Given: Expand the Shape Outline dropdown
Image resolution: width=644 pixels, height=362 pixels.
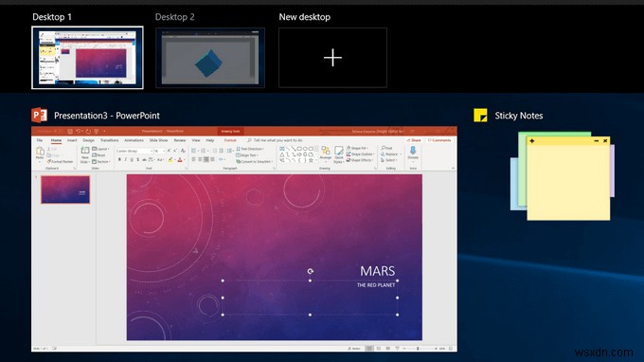Looking at the screenshot, I should pyautogui.click(x=360, y=154).
